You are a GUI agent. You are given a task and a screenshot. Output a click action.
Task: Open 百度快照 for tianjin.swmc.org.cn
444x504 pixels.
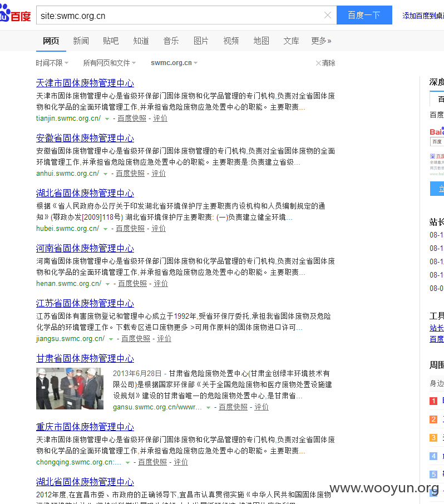click(x=132, y=118)
